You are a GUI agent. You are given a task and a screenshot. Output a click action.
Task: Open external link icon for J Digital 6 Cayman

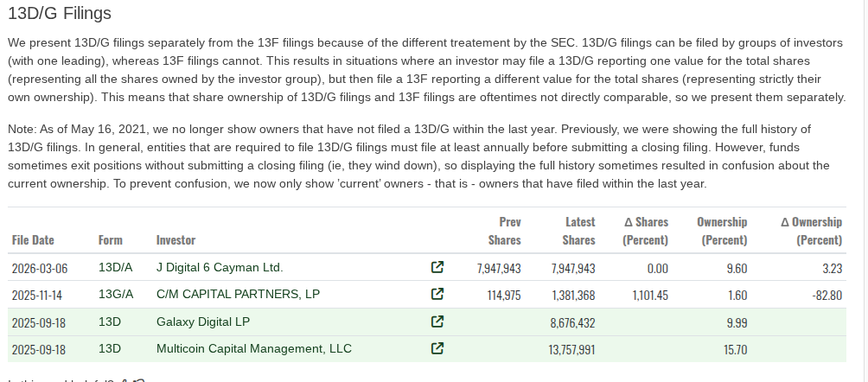point(437,268)
